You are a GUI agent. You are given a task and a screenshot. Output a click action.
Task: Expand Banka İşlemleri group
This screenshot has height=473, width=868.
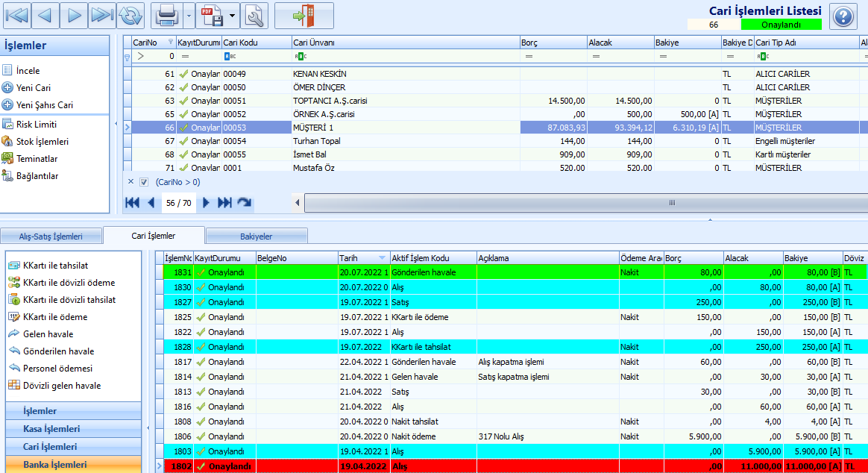pos(73,464)
